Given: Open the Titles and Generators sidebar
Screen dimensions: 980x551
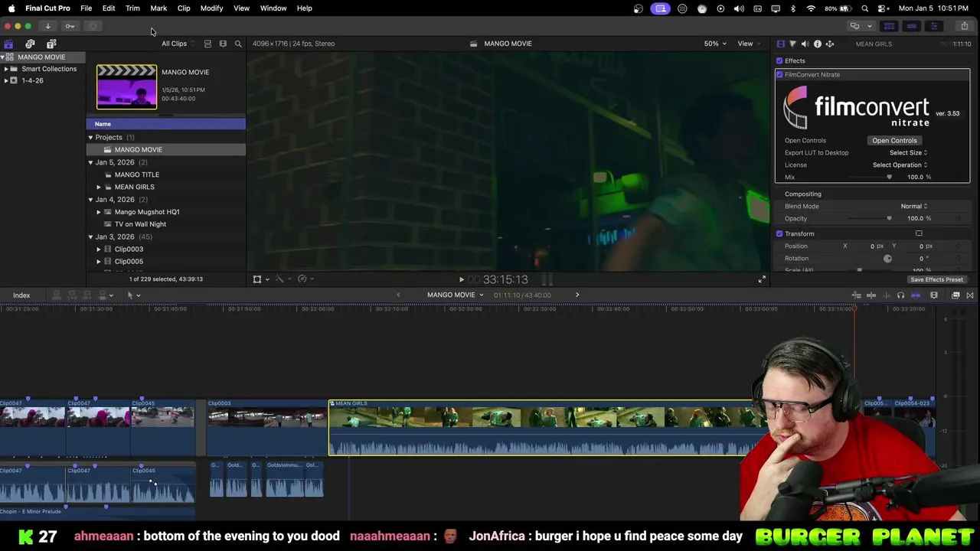Looking at the screenshot, I should click(x=51, y=44).
